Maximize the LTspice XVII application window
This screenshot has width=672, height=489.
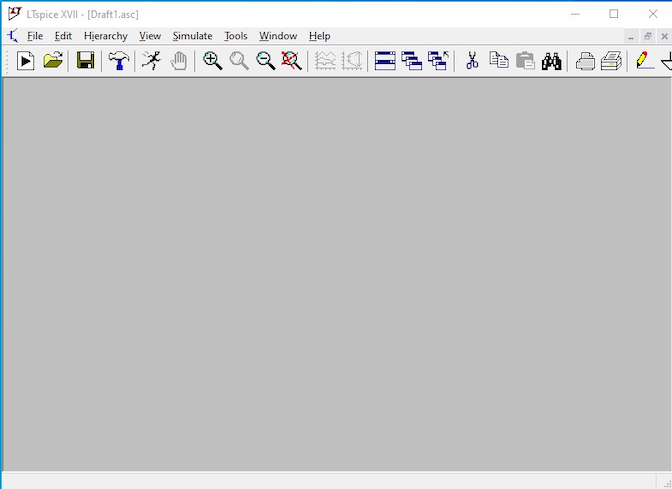tap(614, 14)
